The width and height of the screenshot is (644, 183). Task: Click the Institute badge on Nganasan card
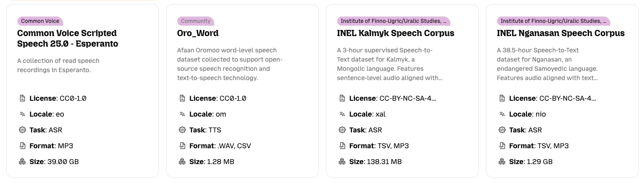pos(553,21)
